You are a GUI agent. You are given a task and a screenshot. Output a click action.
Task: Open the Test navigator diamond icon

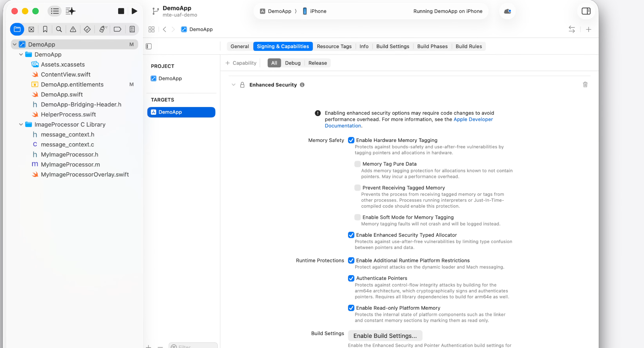87,29
